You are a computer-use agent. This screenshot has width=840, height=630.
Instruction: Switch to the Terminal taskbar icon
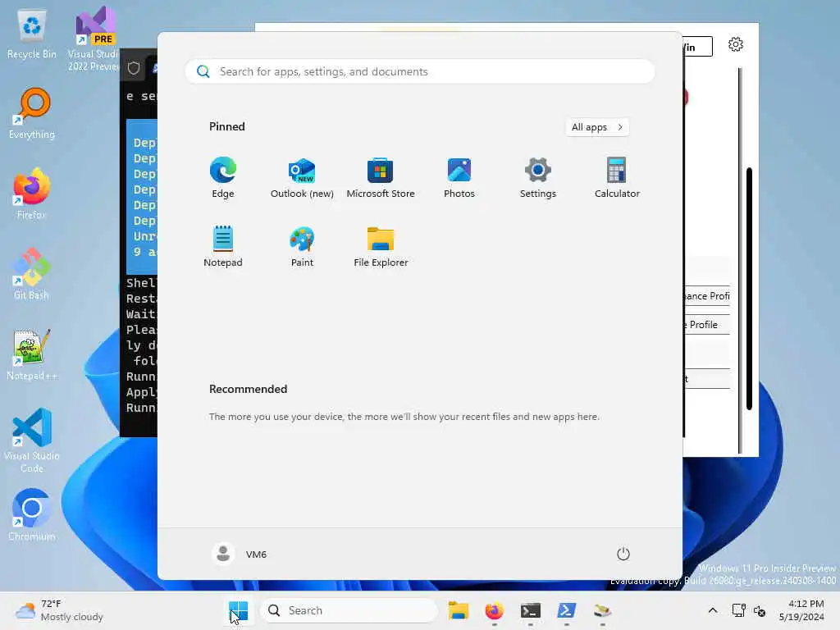point(531,610)
